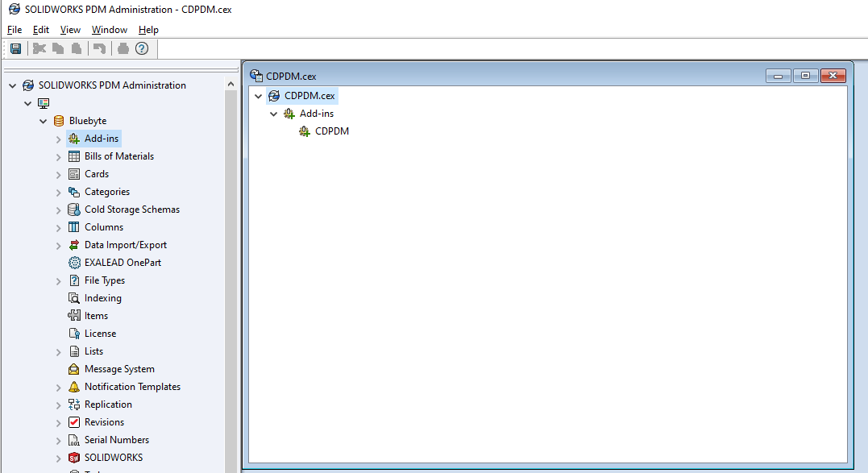
Task: Collapse CDPDM.cex root in export window
Action: (x=258, y=96)
